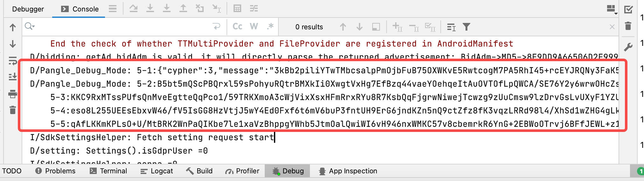This screenshot has width=644, height=181.
Task: Open filter search results funnel
Action: tap(466, 27)
